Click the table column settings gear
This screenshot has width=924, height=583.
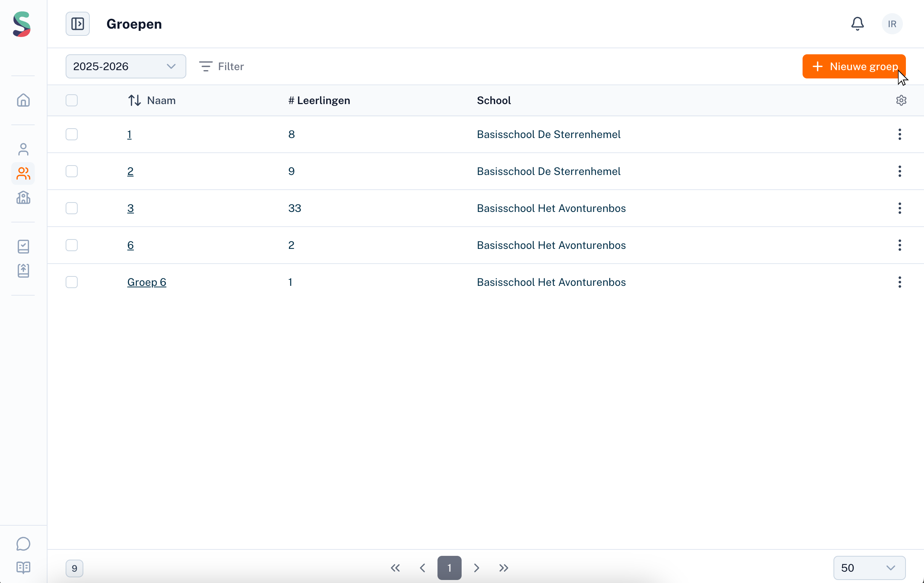coord(901,100)
